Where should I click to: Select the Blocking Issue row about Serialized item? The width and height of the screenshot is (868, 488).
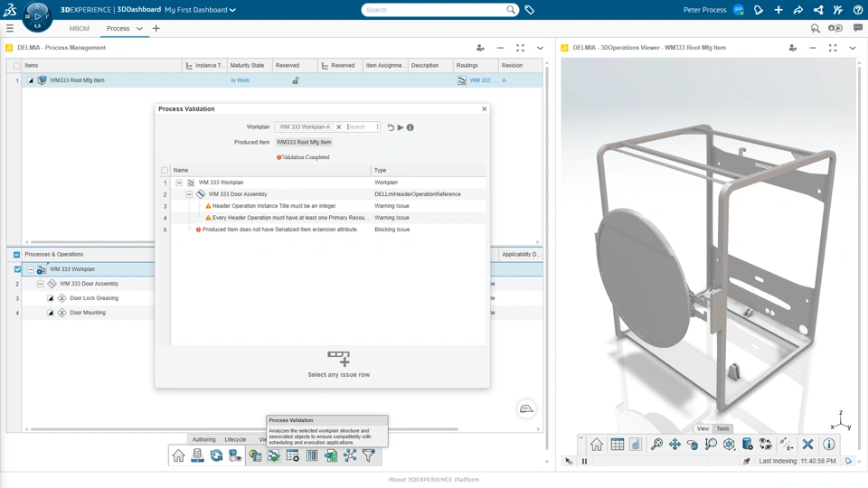point(327,230)
